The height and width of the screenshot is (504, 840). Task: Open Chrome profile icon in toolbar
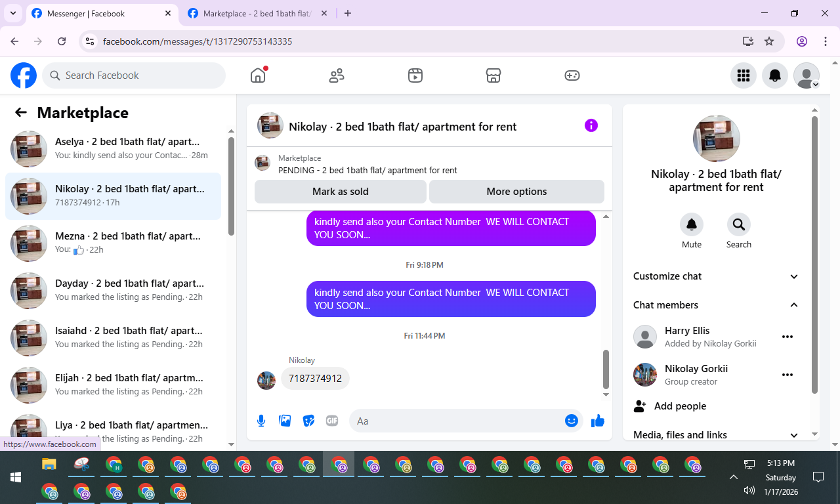pyautogui.click(x=802, y=41)
